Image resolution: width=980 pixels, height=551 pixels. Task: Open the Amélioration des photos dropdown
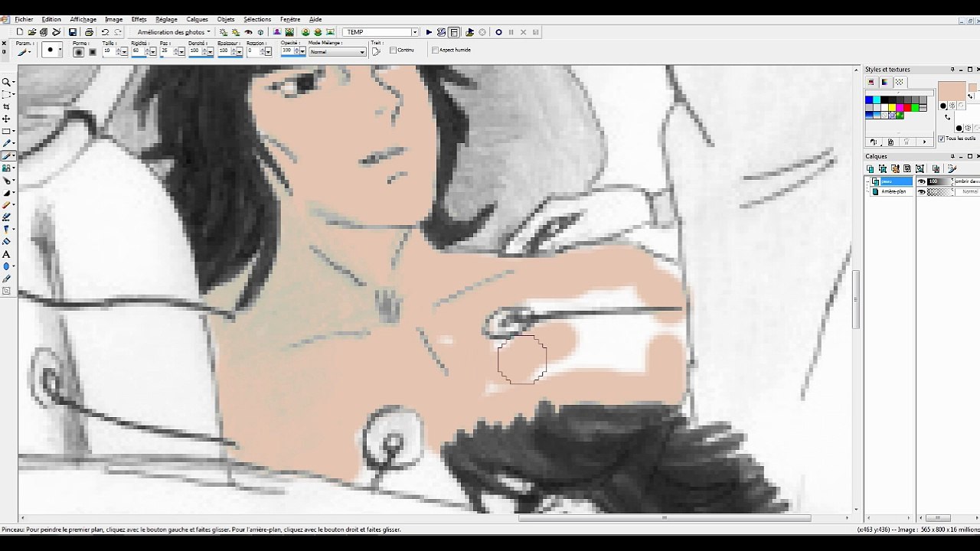tap(174, 32)
